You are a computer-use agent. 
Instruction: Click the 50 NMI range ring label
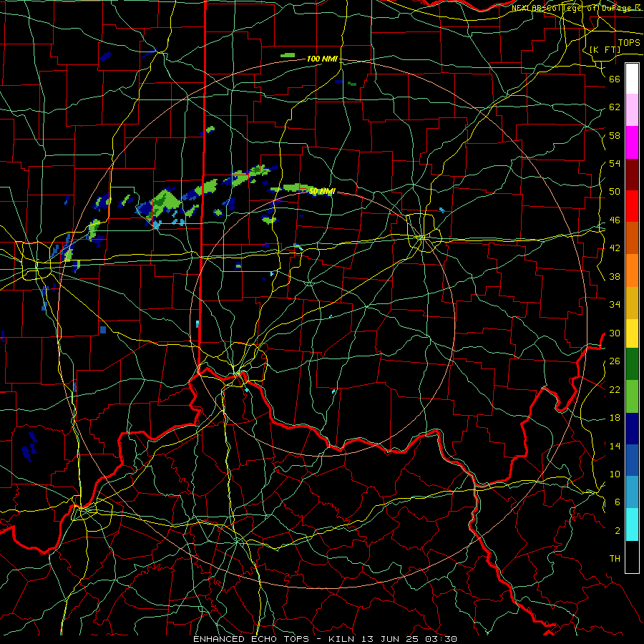322,191
